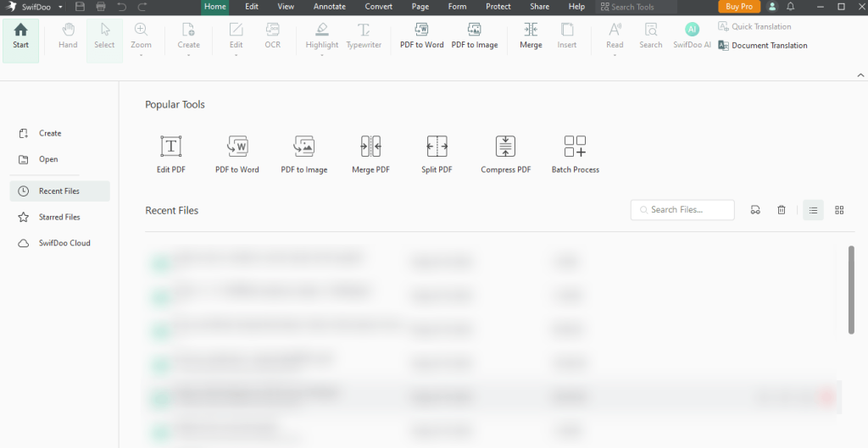Open the notifications bell
This screenshot has width=868, height=448.
point(791,7)
